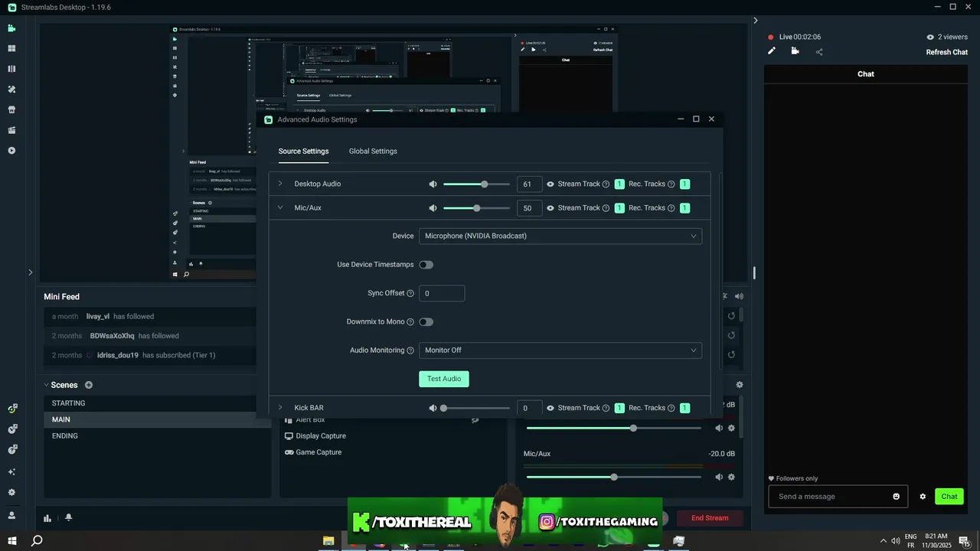980x551 pixels.
Task: Toggle Kick BAR Stream Track eye icon
Action: pyautogui.click(x=550, y=408)
